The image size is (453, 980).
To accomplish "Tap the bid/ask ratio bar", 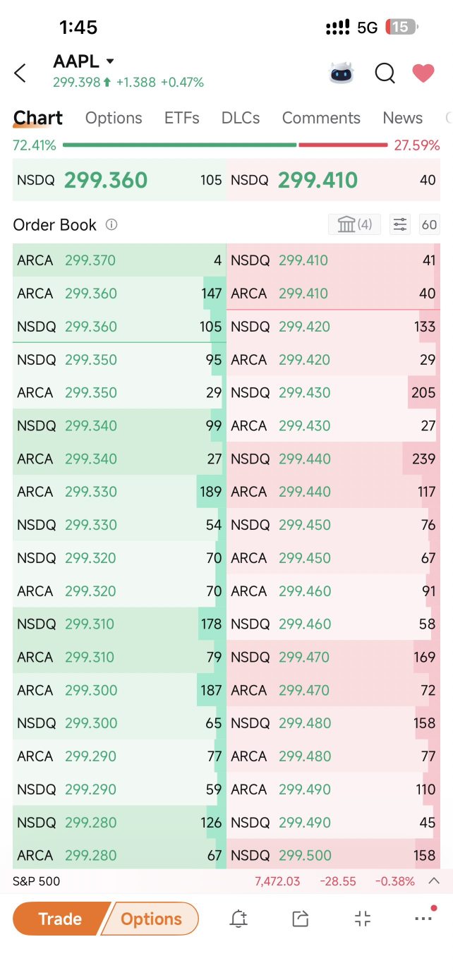I will [x=226, y=145].
